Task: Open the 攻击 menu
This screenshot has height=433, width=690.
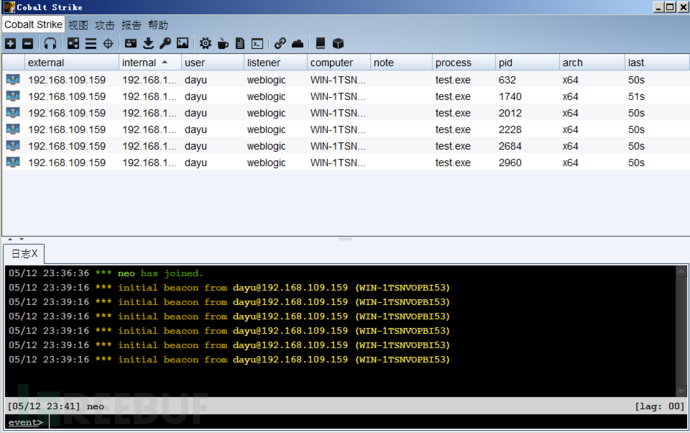Action: click(105, 24)
